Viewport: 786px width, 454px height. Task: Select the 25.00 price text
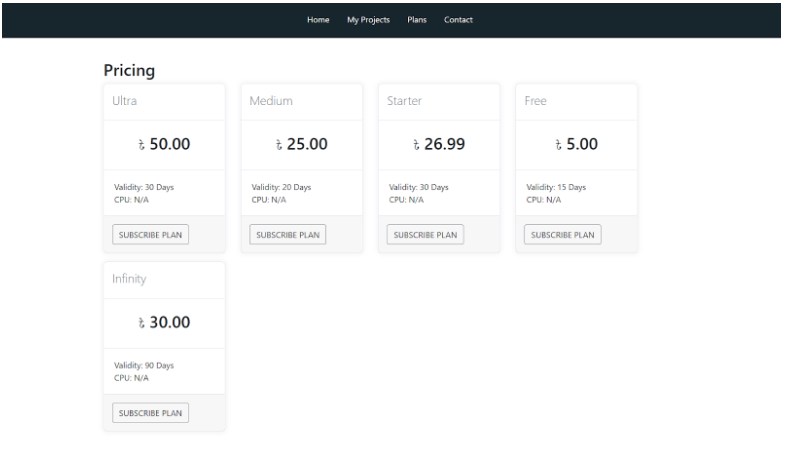[307, 144]
